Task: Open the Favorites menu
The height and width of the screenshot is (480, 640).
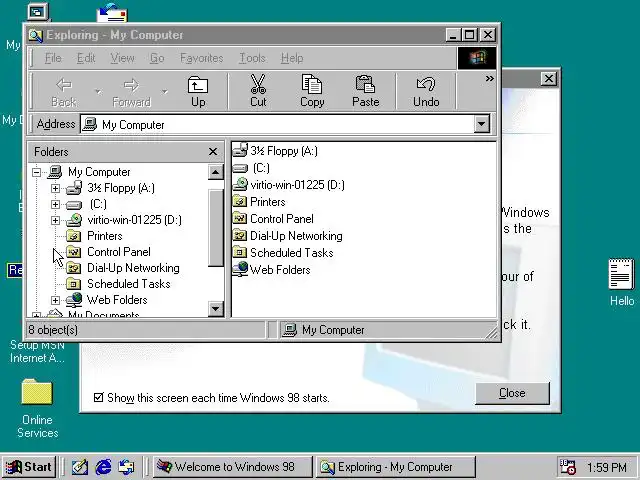Action: (202, 58)
